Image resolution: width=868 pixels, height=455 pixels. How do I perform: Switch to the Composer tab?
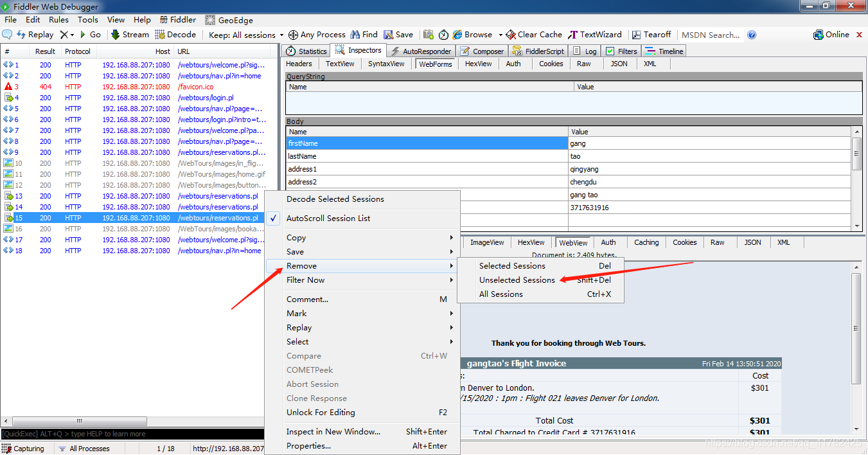[x=482, y=51]
